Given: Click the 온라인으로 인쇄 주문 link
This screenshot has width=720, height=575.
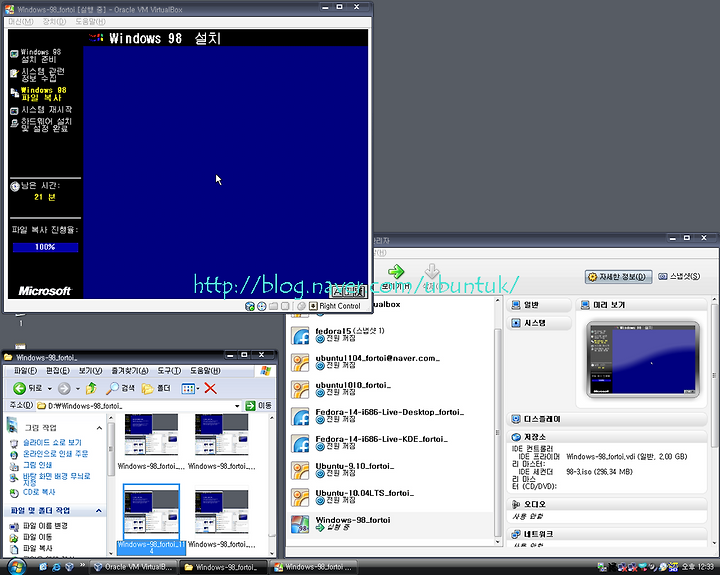Looking at the screenshot, I should (x=55, y=454).
